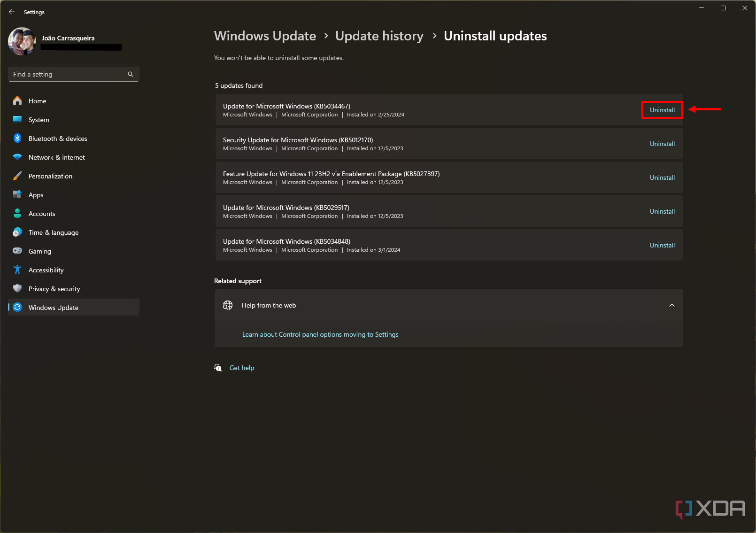Open Home in the sidebar
Viewport: 756px width, 533px height.
74,101
